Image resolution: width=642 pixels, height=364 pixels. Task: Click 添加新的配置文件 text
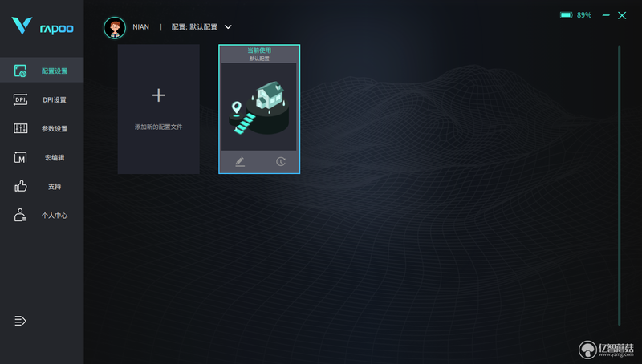point(158,127)
